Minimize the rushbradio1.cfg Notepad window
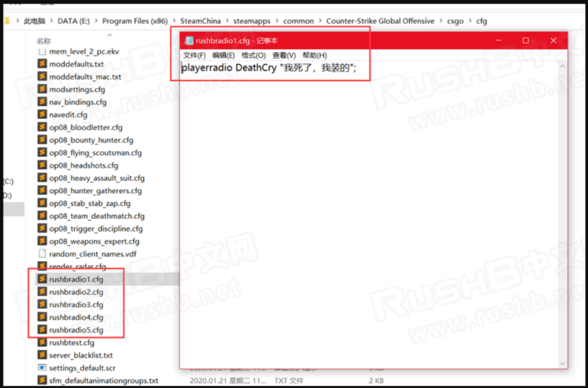The height and width of the screenshot is (388, 588). pos(498,41)
